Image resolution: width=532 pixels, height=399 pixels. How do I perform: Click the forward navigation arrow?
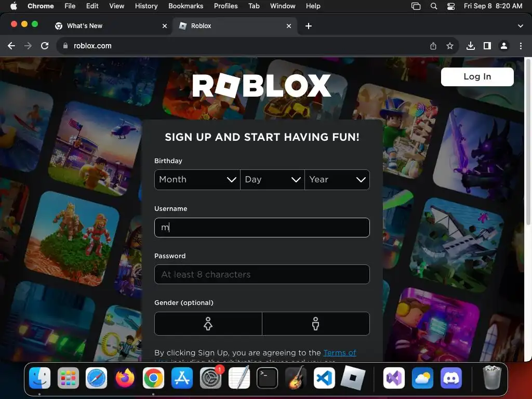tap(28, 46)
